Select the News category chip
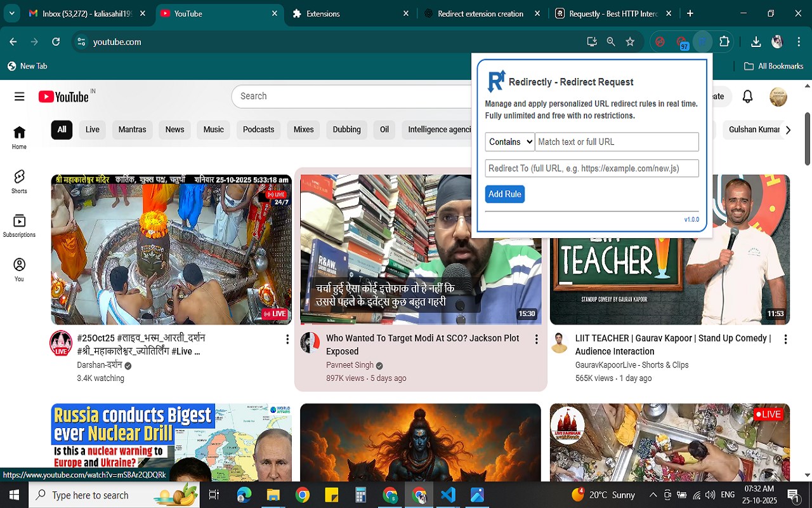This screenshot has width=812, height=508. pyautogui.click(x=174, y=130)
